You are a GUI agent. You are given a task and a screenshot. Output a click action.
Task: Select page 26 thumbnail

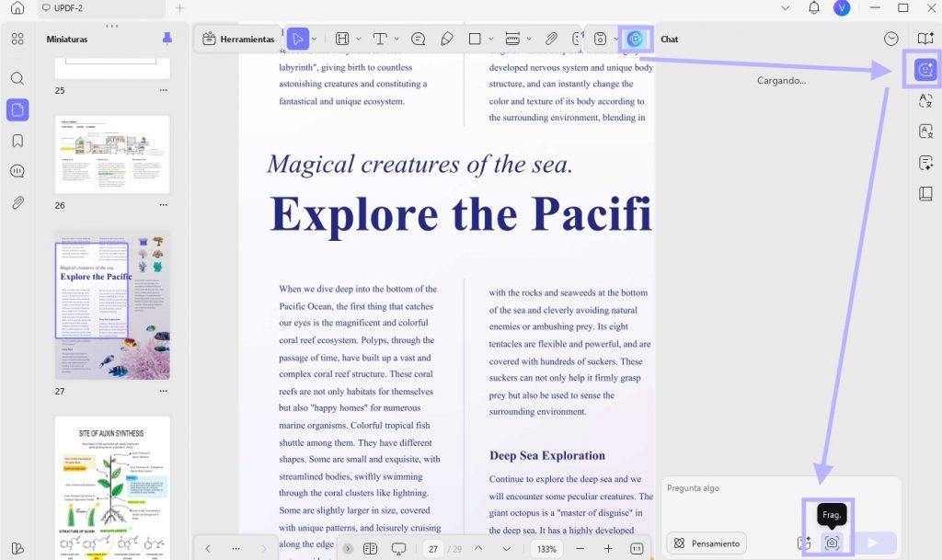pyautogui.click(x=112, y=154)
